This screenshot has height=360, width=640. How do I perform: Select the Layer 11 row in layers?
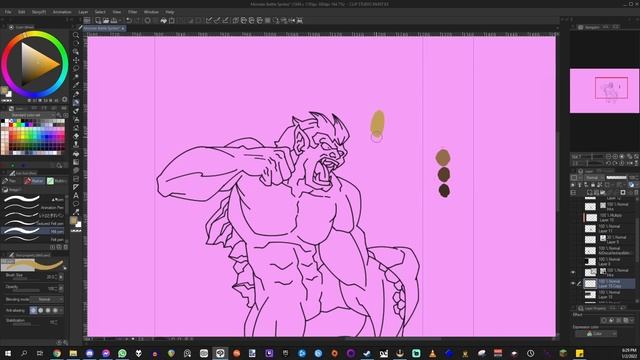point(610,229)
